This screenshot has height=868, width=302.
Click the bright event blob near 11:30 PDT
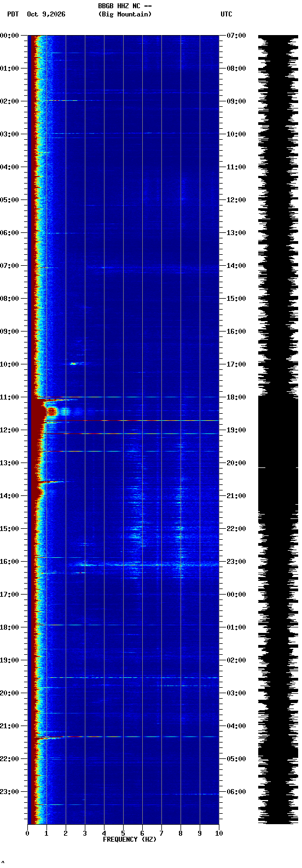(x=53, y=411)
